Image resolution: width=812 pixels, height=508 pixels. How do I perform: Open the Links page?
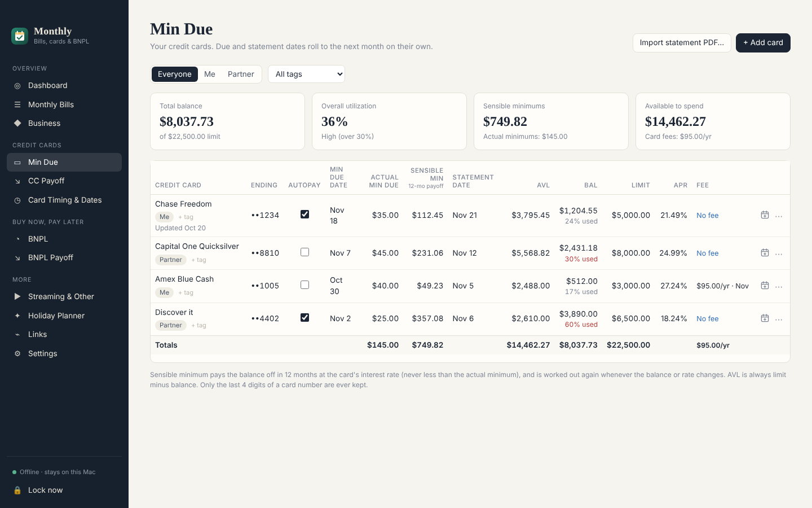[x=64, y=334]
